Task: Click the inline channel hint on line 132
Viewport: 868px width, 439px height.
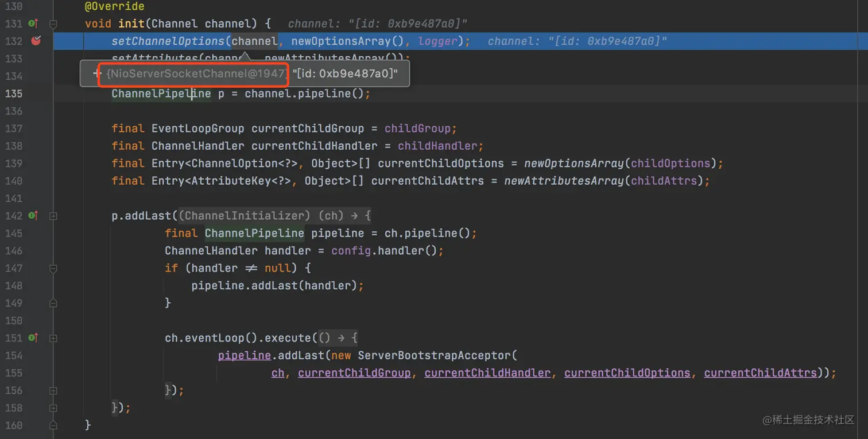Action: [x=578, y=41]
